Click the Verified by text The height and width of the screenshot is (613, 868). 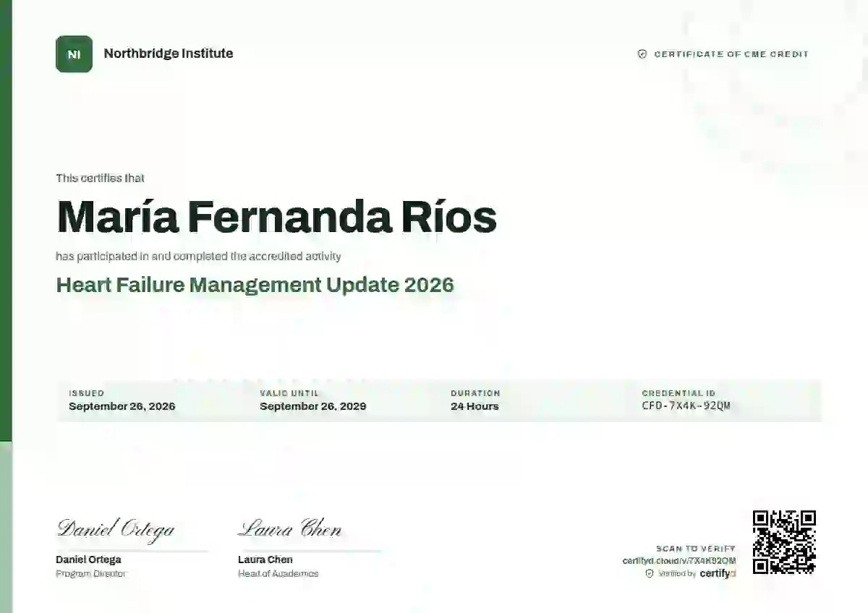pos(677,574)
